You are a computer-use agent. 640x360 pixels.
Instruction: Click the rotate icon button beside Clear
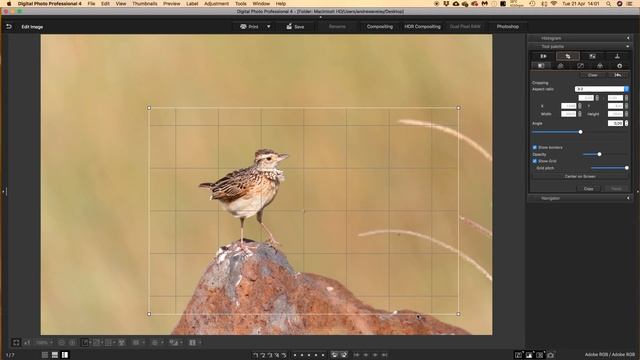click(x=618, y=75)
